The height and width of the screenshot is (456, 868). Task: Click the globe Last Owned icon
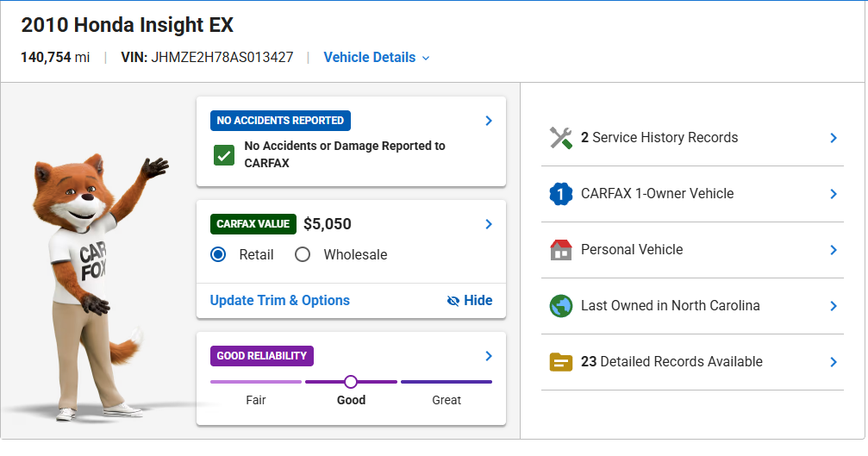click(x=560, y=306)
